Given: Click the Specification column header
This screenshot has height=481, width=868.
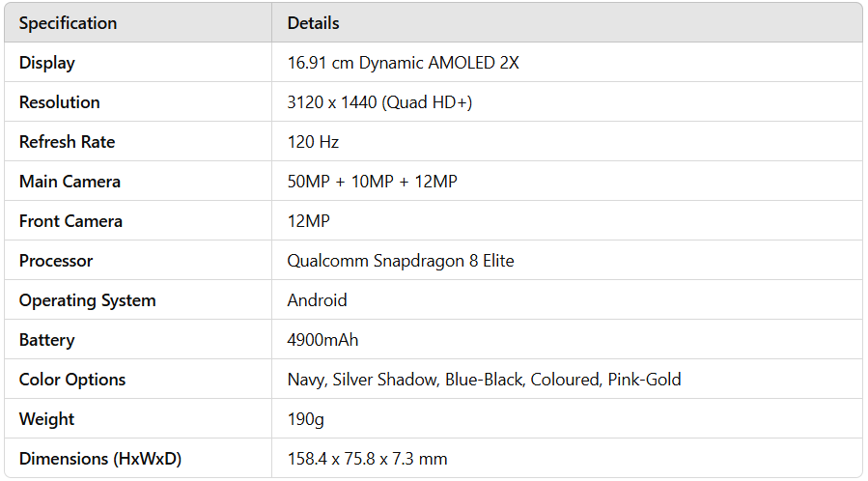Looking at the screenshot, I should (x=68, y=23).
